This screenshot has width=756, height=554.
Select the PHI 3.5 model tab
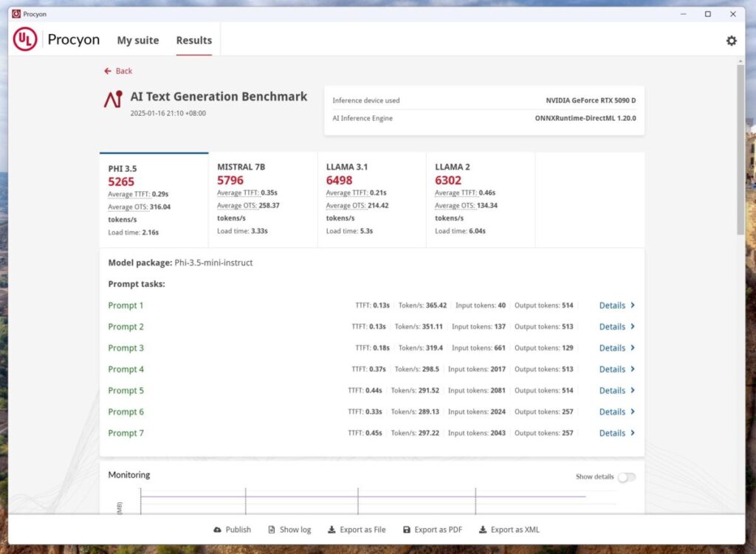coord(154,200)
